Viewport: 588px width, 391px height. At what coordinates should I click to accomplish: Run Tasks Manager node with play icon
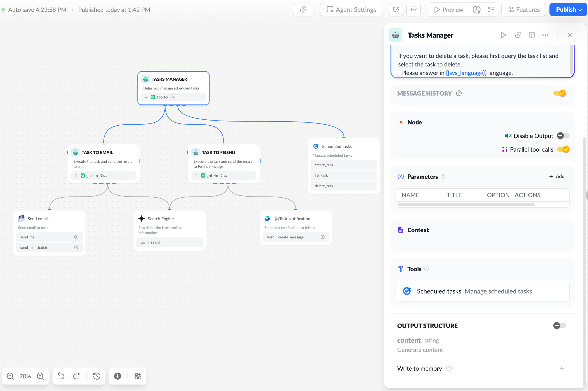tap(503, 35)
